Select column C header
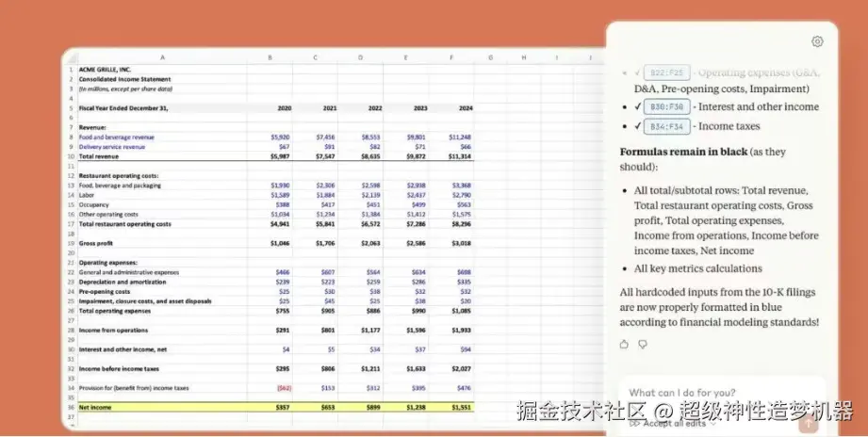Image resolution: width=868 pixels, height=437 pixels. coord(315,57)
